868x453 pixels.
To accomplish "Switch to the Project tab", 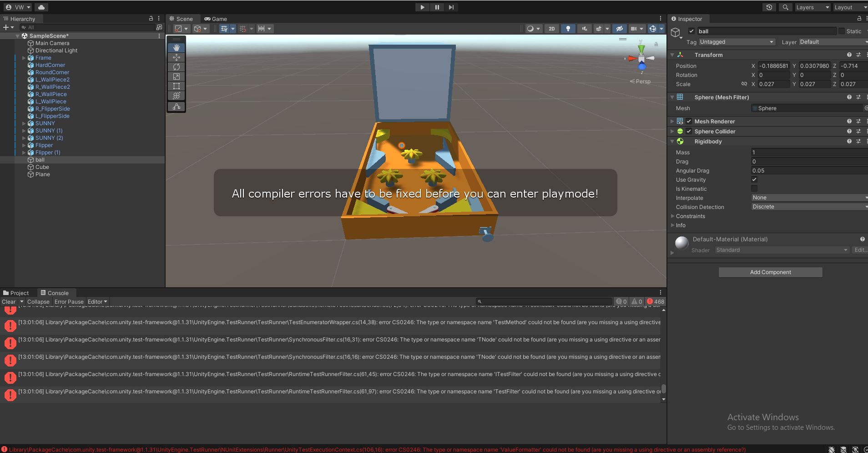I will [x=16, y=293].
